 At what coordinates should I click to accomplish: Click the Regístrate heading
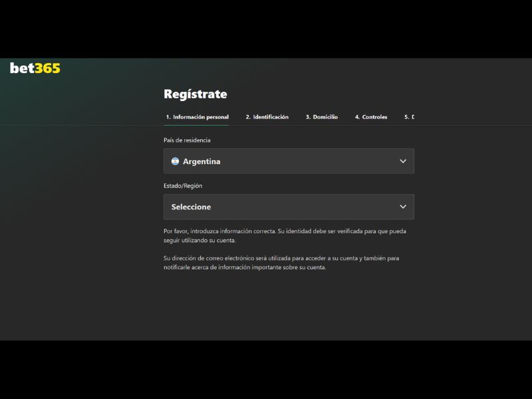point(195,94)
